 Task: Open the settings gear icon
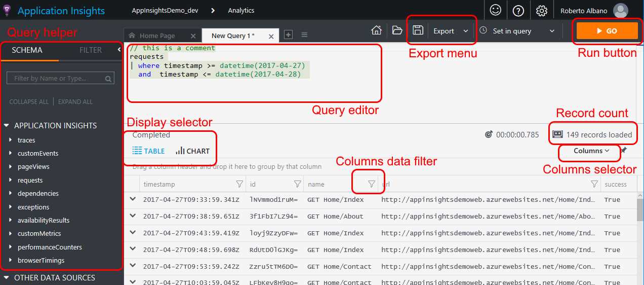click(x=541, y=10)
